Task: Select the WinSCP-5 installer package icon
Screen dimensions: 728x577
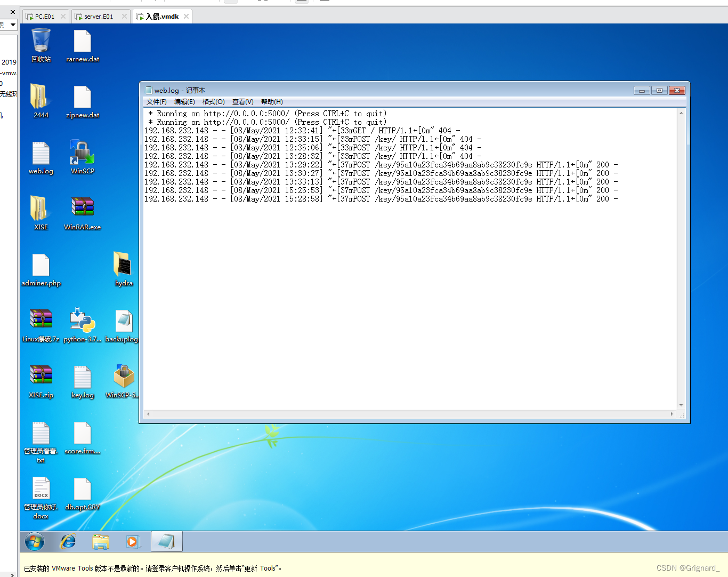Action: [124, 381]
